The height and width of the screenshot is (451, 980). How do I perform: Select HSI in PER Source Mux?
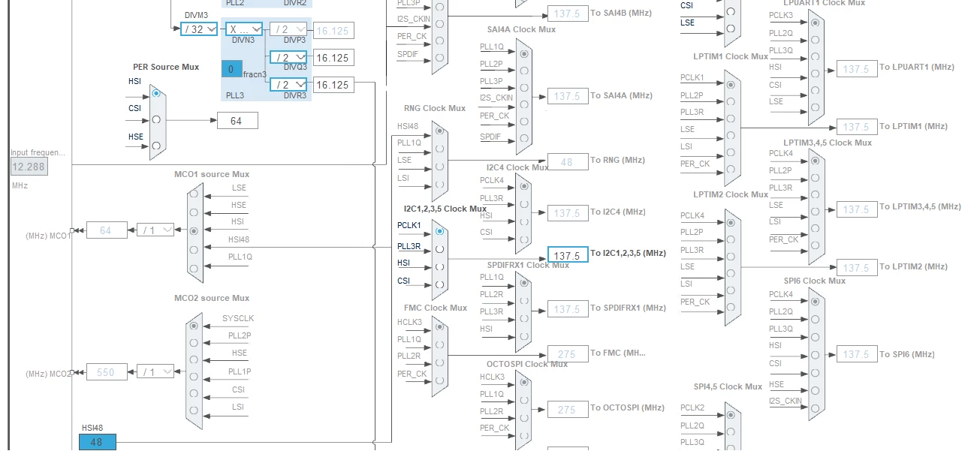(156, 93)
